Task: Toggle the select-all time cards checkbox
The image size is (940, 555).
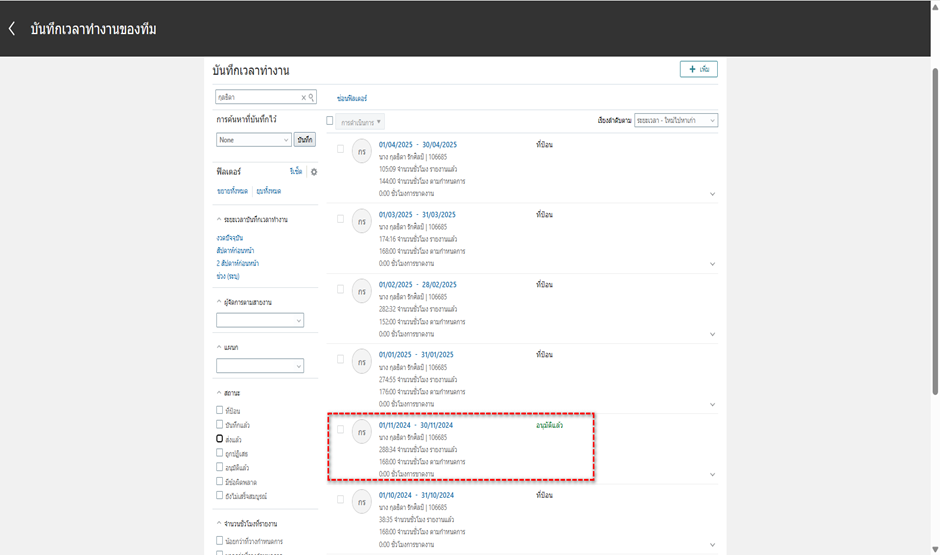Action: tap(330, 121)
